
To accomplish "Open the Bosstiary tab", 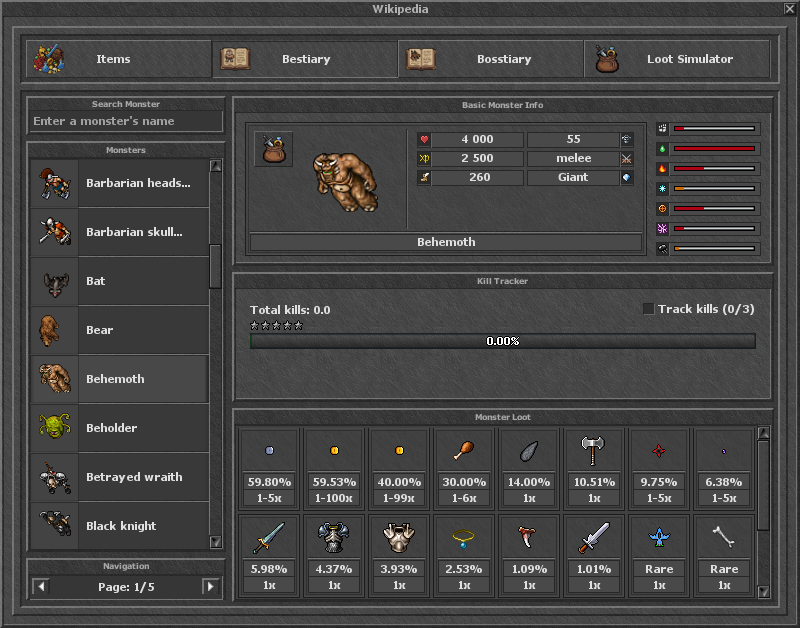I will [490, 59].
